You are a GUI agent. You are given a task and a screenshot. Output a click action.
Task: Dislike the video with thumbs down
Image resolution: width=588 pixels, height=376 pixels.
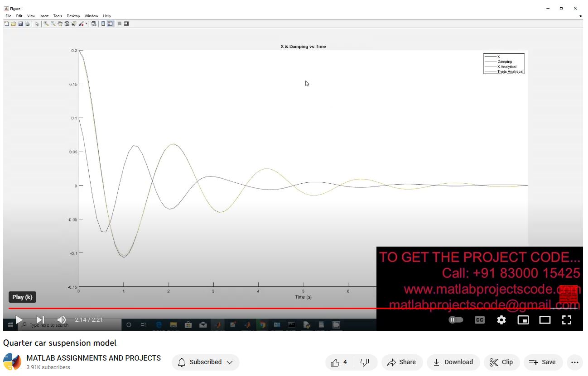pyautogui.click(x=365, y=362)
